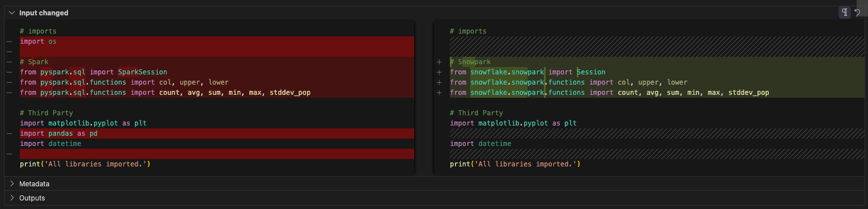Click the 'snowflake.snowpark import Session' line

(x=657, y=72)
